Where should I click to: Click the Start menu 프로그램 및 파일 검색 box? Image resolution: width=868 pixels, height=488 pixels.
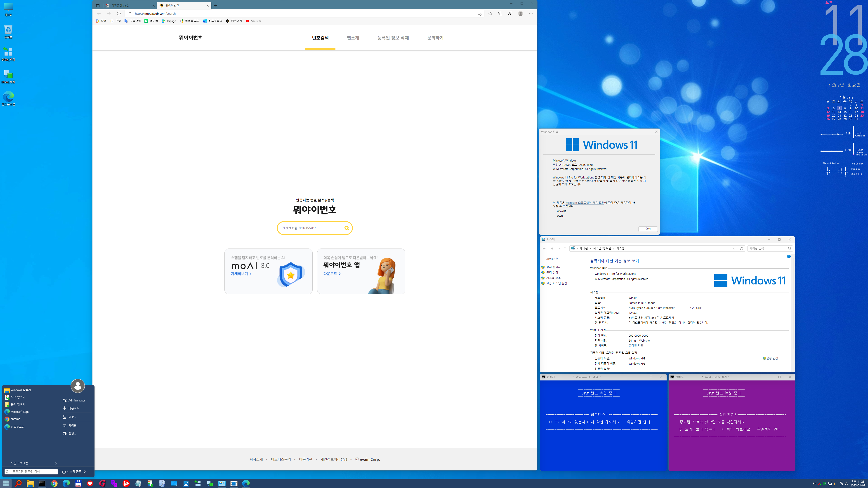(31, 472)
